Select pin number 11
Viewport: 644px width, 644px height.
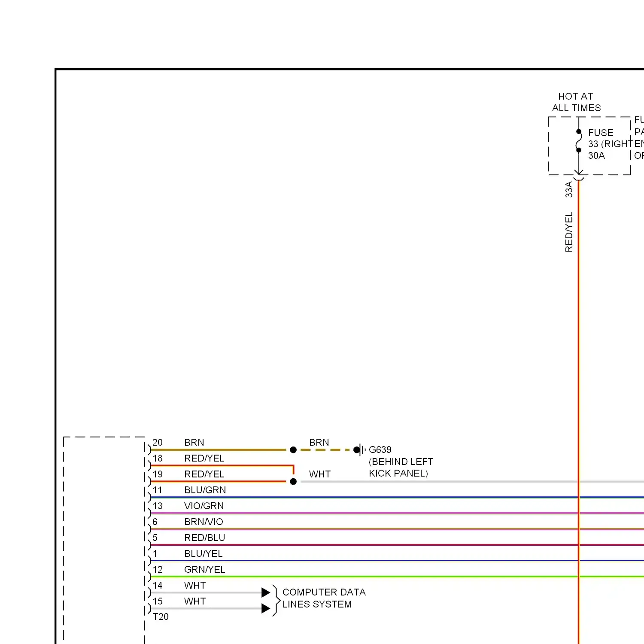tap(158, 490)
